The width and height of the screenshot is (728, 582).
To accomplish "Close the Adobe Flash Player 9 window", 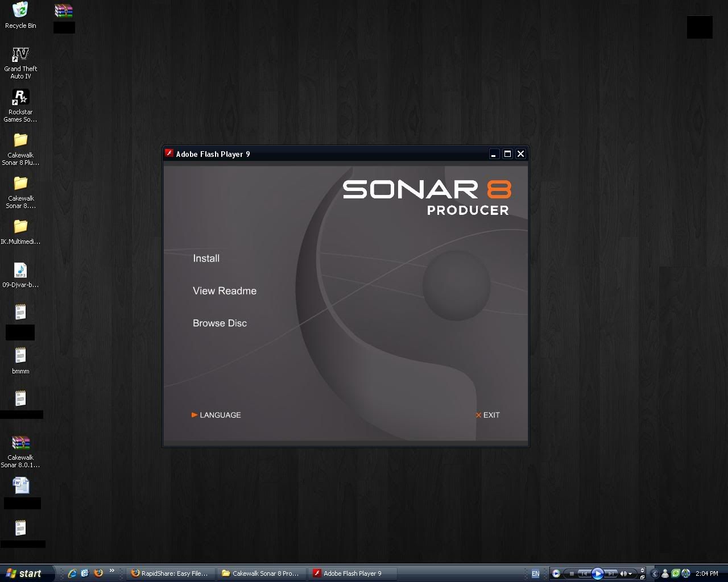I will 520,154.
